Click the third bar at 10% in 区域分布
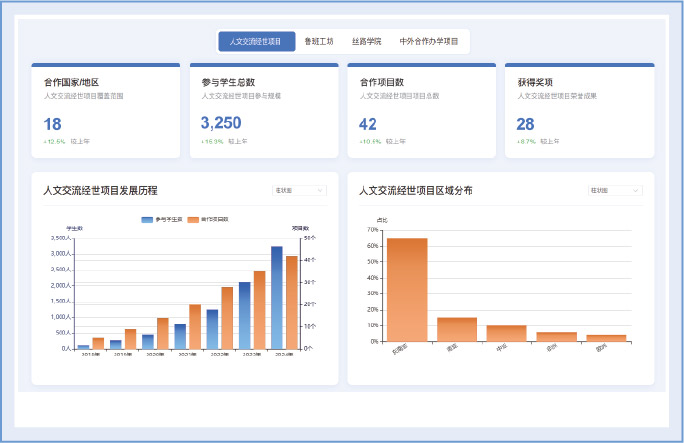This screenshot has height=443, width=684. point(506,333)
